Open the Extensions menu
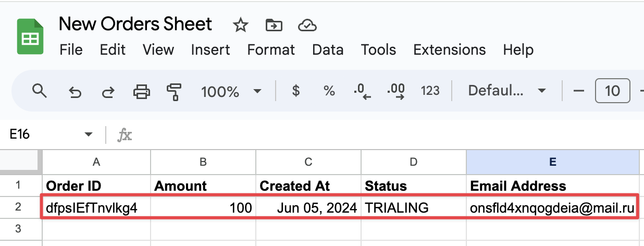This screenshot has height=246, width=644. pyautogui.click(x=450, y=50)
